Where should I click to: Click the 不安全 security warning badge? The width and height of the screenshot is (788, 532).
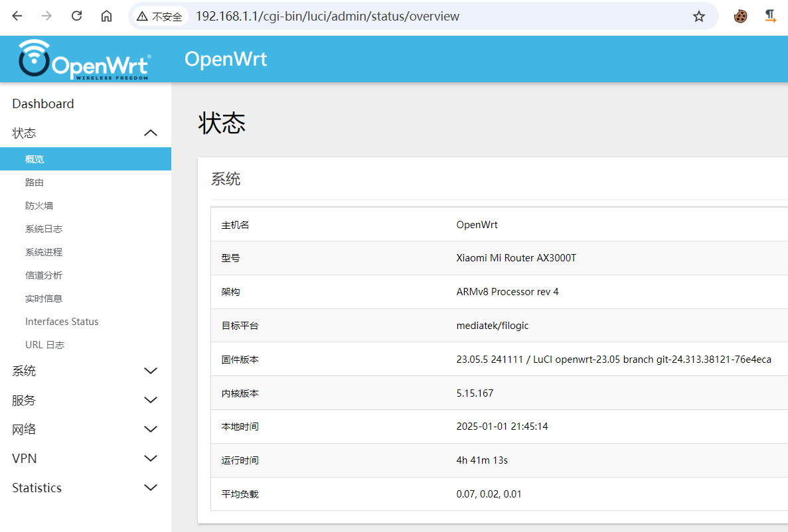pyautogui.click(x=160, y=17)
